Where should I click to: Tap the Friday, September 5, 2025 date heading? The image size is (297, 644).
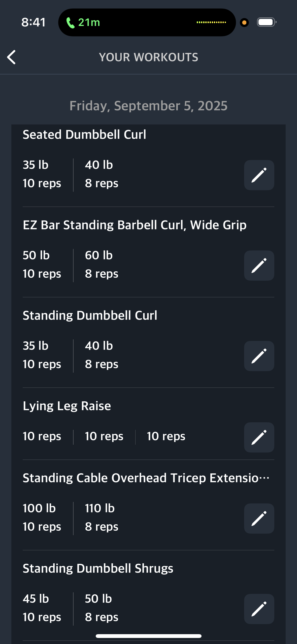click(148, 106)
